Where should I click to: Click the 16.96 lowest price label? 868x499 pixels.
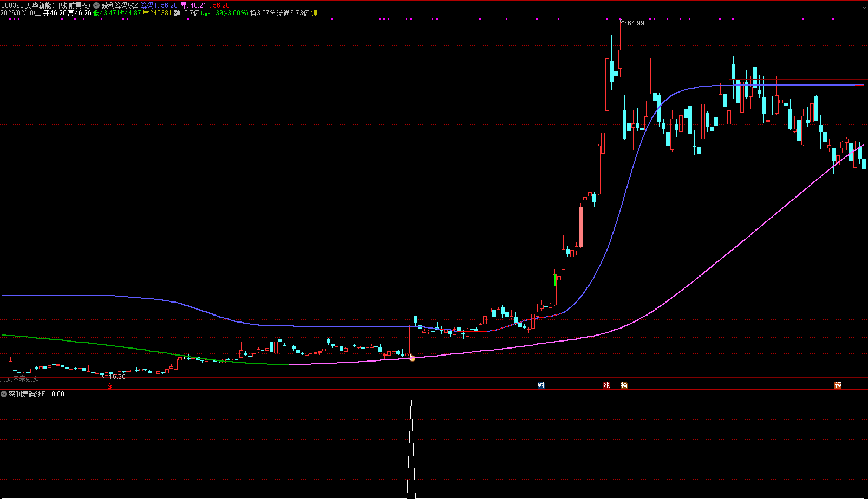coord(117,377)
